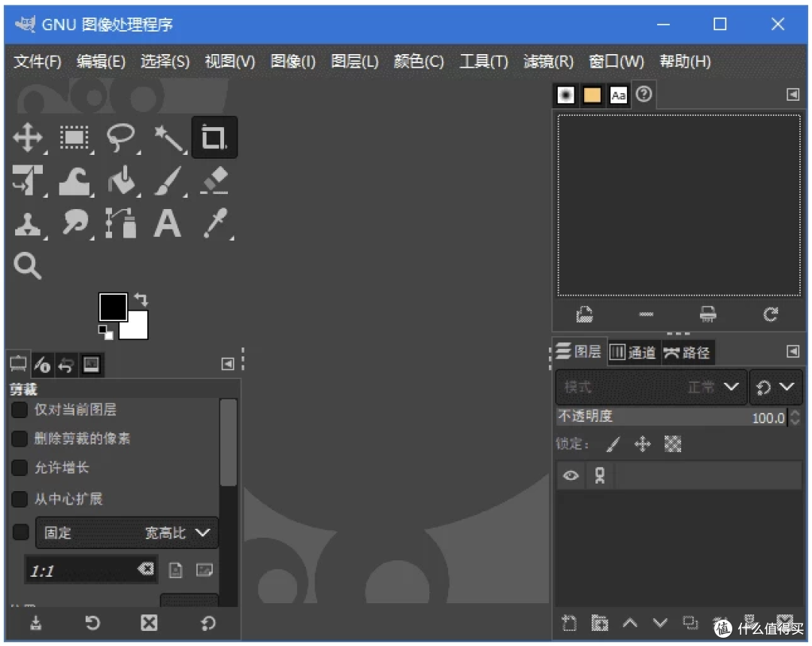Click the white background color swatch
Viewport: 812px width, 646px height.
pos(138,329)
